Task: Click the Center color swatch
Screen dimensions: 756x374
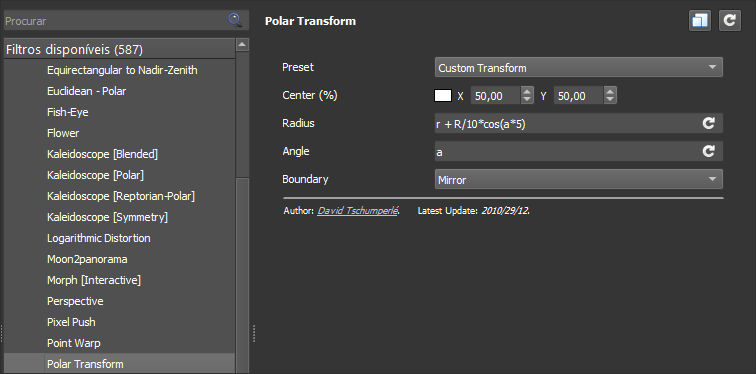Action: pos(443,95)
